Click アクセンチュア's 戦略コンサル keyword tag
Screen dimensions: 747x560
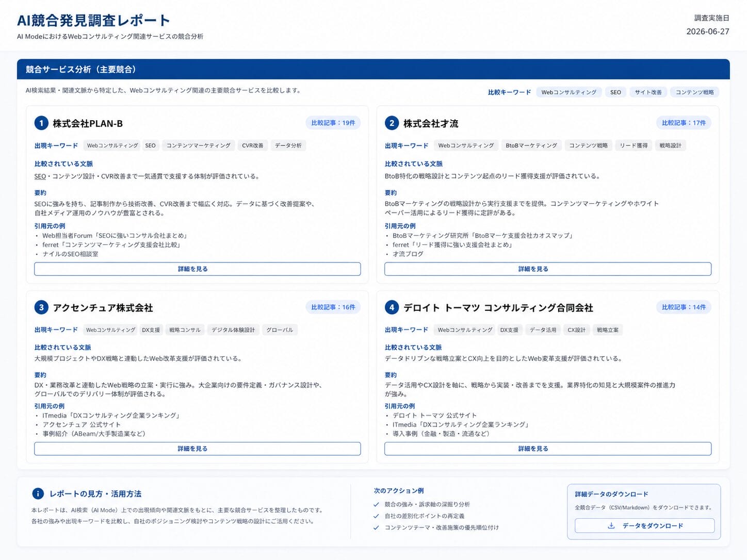[x=185, y=330]
